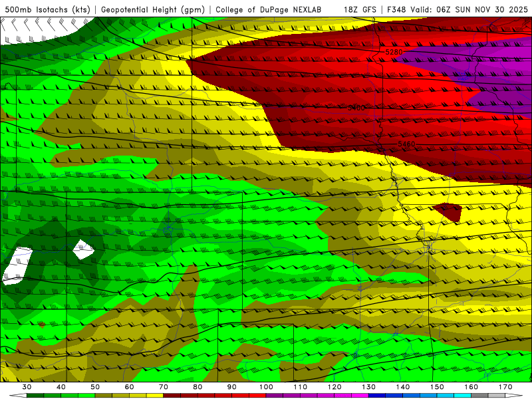Viewport: 532px width, 399px height.
Task: Click the gray swatch right of 160
Action: (479, 396)
